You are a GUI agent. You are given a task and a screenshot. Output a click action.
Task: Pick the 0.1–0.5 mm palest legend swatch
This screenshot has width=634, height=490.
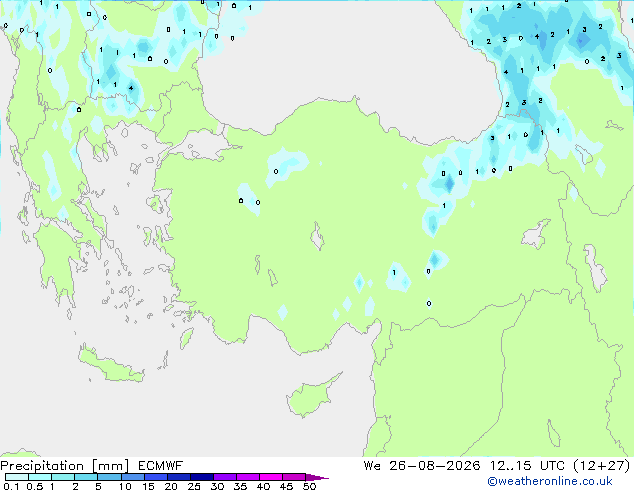click(17, 477)
